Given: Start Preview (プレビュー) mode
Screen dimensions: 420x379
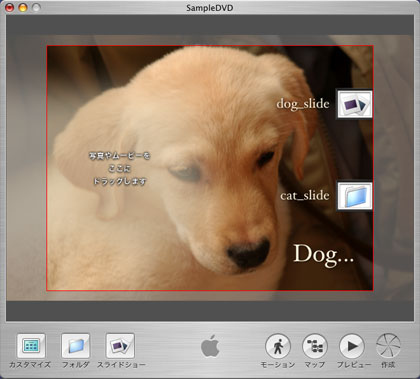Looking at the screenshot, I should [352, 347].
